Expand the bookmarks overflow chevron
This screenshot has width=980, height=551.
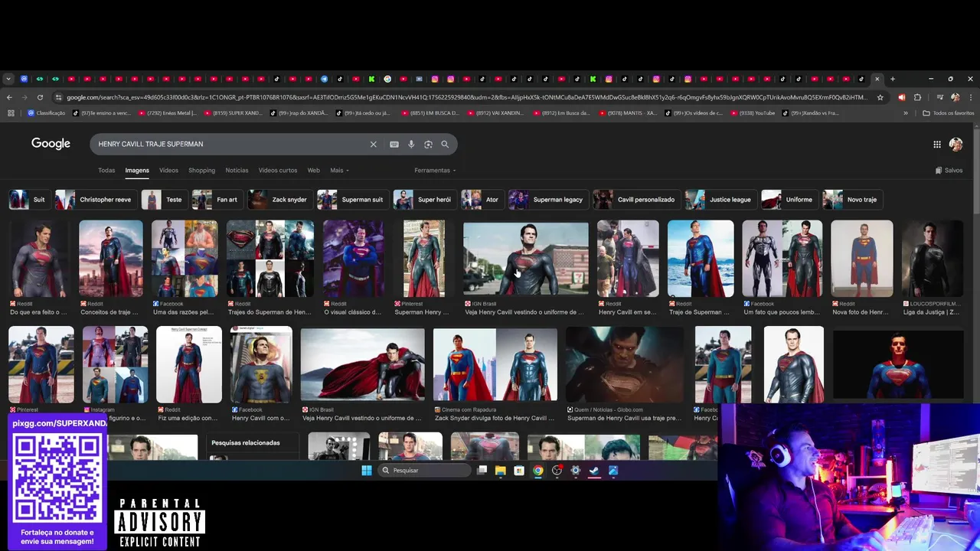906,113
